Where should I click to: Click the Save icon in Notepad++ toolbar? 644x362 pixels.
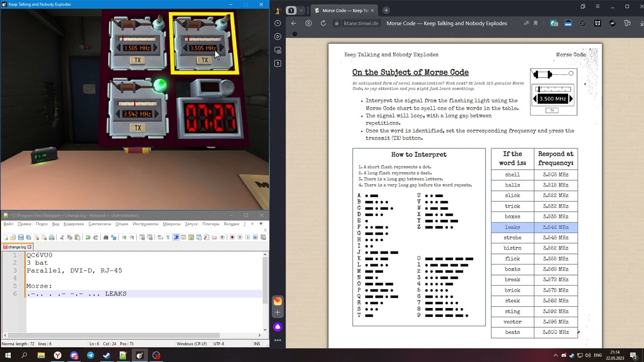tap(21, 237)
